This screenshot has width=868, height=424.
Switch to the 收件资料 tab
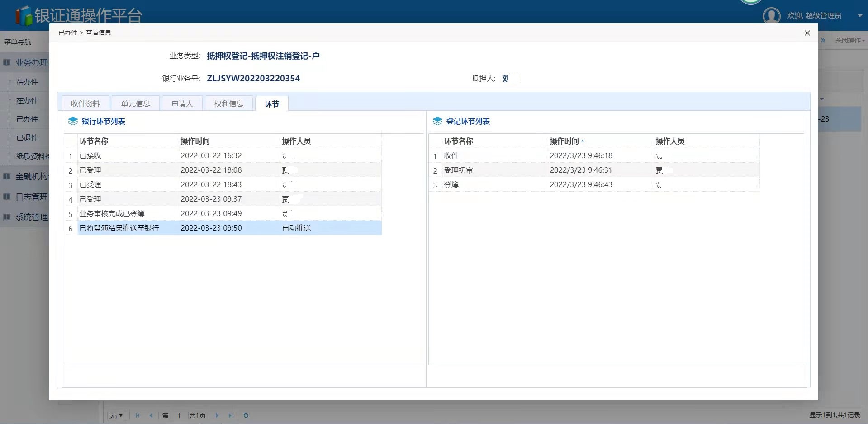tap(85, 104)
